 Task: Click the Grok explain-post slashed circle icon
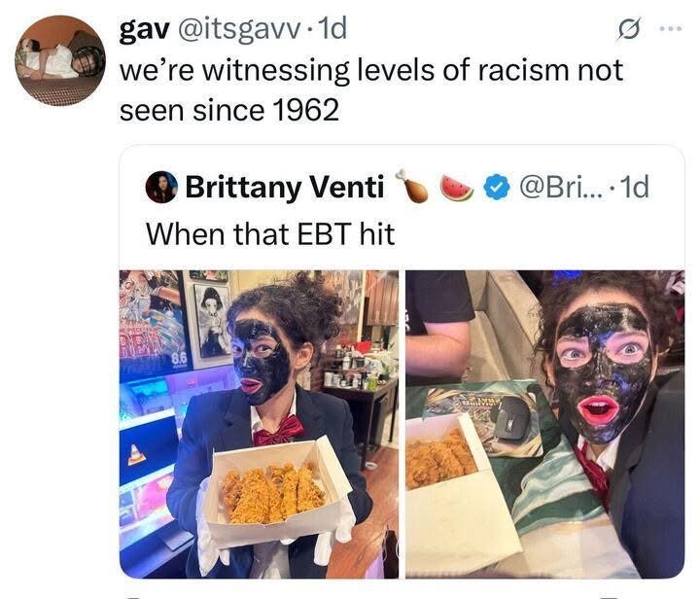pos(629,28)
